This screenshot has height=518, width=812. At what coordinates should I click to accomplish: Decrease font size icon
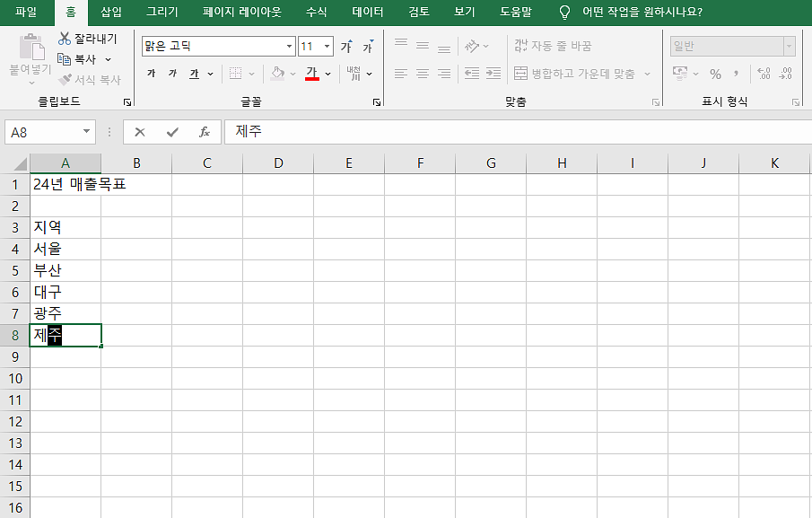[368, 47]
